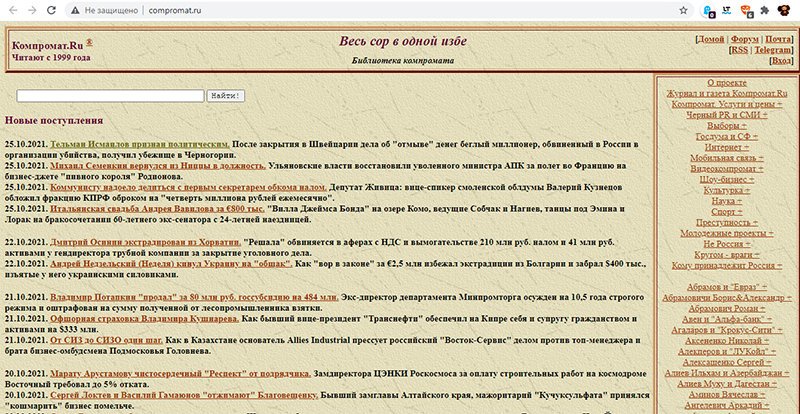Open article Михаил Семенкин вернулся из Ниццы
Viewport: 800px width, 414px height.
(x=158, y=166)
